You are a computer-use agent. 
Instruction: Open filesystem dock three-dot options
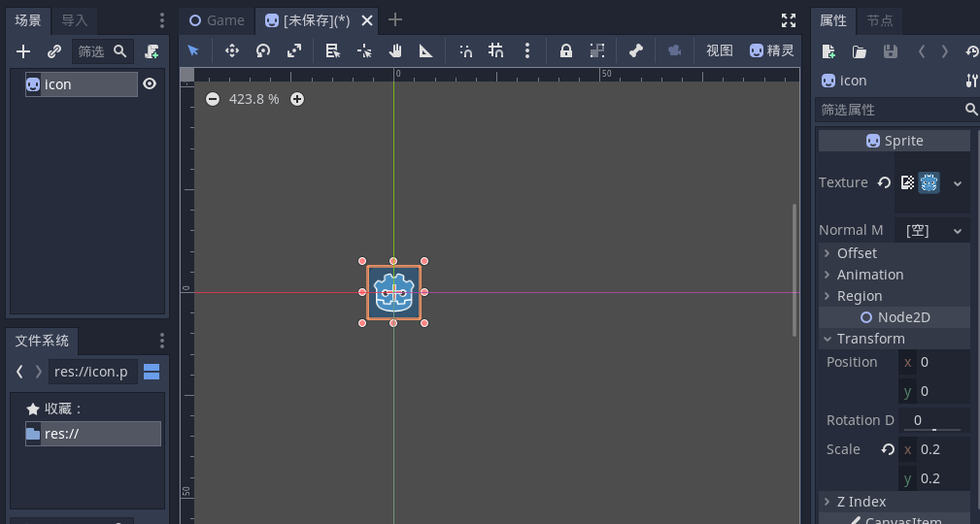[162, 341]
